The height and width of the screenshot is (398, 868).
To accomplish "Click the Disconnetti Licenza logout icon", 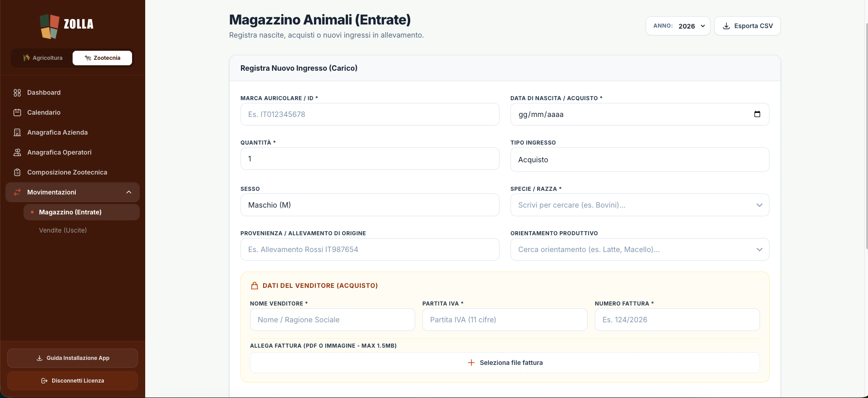I will 44,381.
